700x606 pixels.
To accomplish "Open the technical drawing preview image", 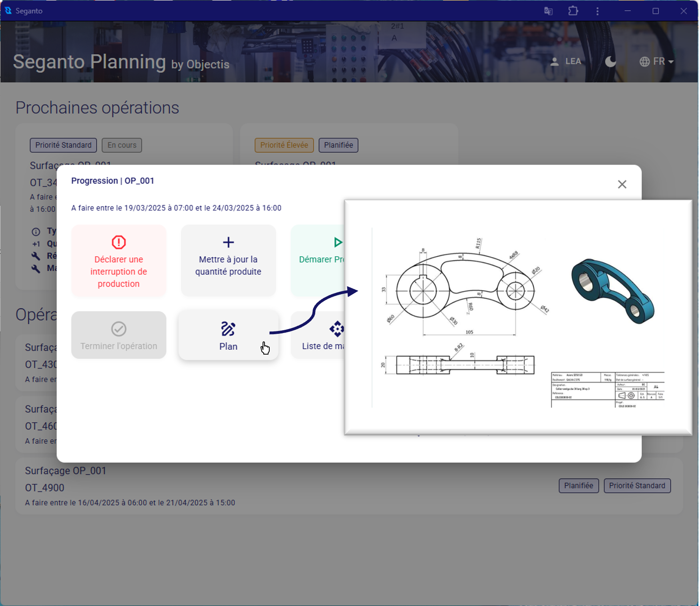I will click(518, 317).
